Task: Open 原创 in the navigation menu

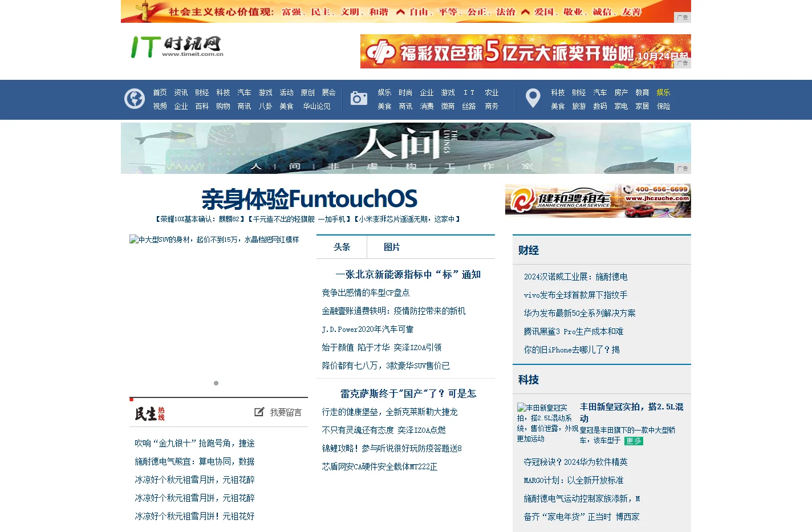Action: coord(307,92)
